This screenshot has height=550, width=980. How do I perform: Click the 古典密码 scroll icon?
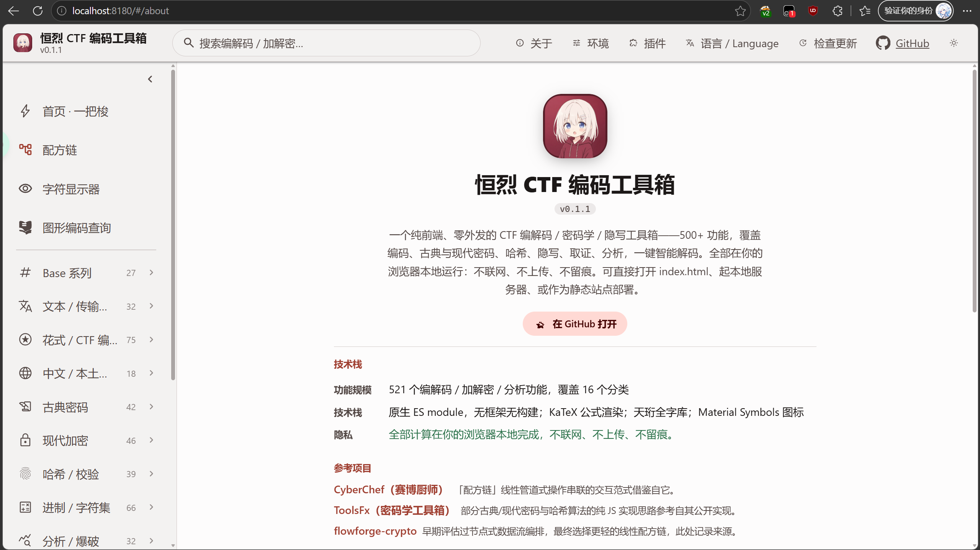tap(25, 407)
